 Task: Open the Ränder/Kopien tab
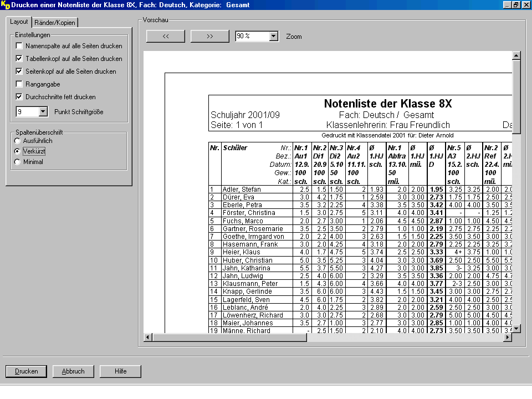click(55, 23)
